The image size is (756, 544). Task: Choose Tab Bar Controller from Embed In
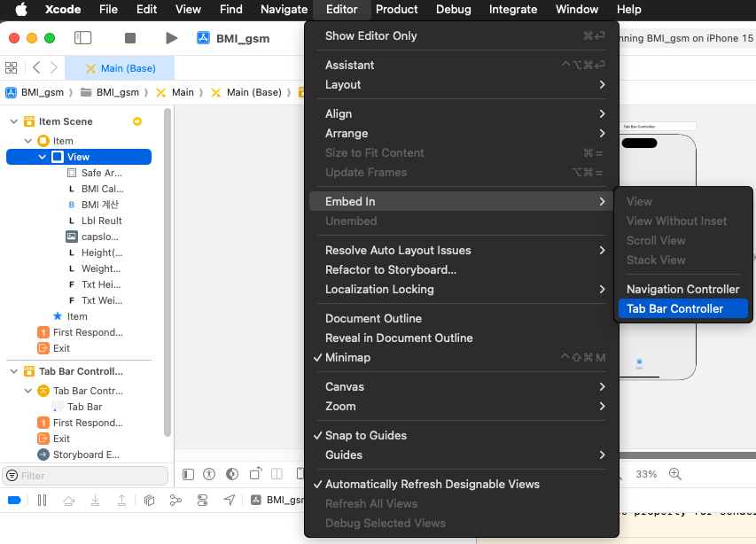click(682, 308)
